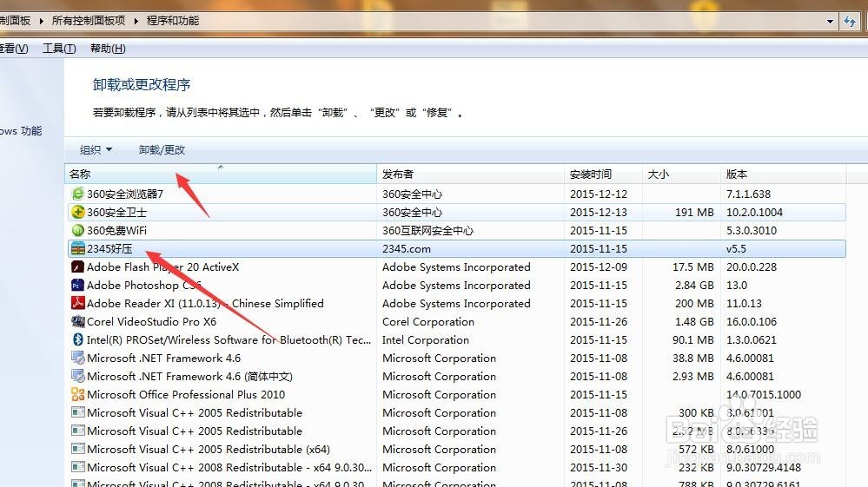The height and width of the screenshot is (487, 868).
Task: Click the Intel Bluetooth software icon
Action: click(78, 340)
